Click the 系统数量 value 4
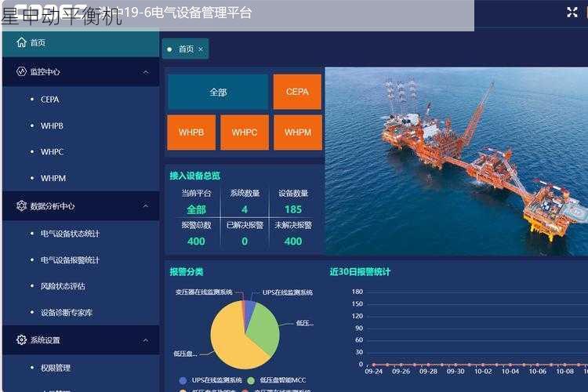The height and width of the screenshot is (392, 588). coord(245,209)
